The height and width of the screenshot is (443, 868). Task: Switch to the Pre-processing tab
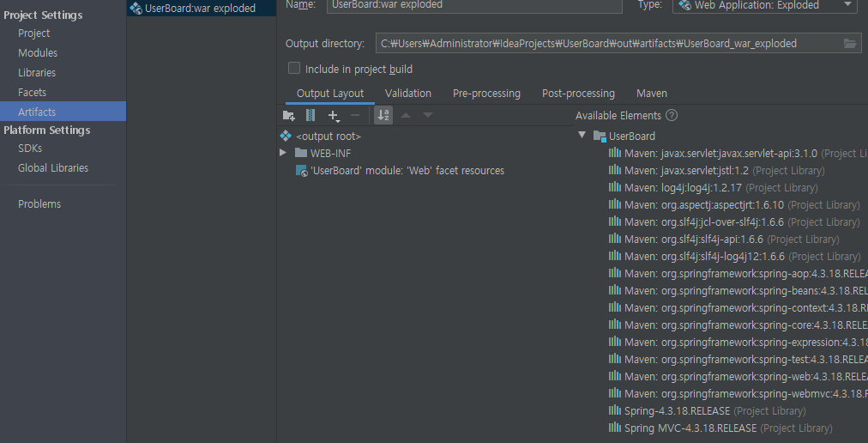coord(486,93)
